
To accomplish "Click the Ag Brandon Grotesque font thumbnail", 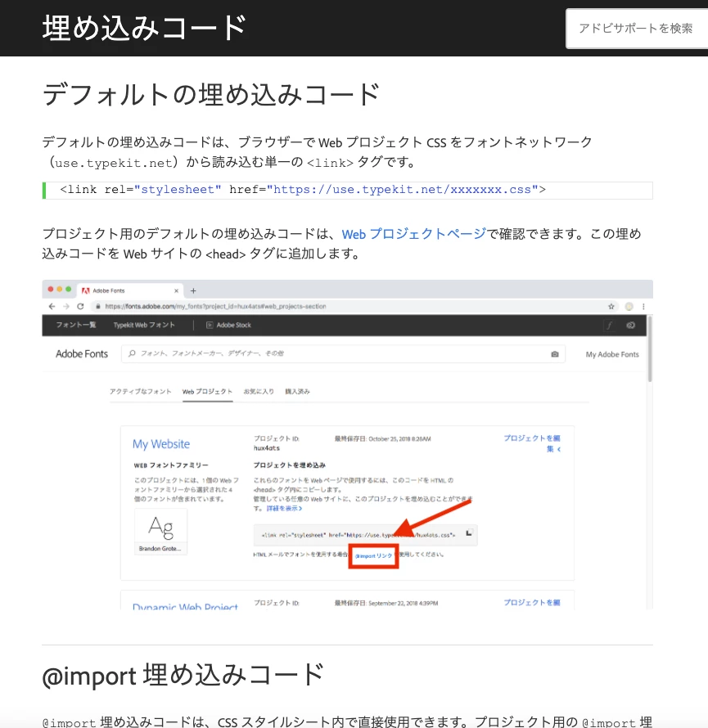I will 160,531.
